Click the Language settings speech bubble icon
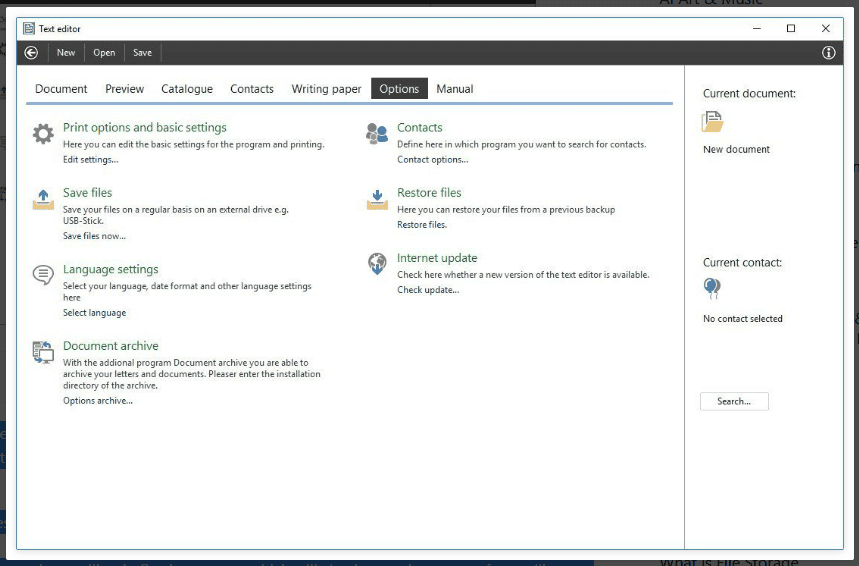The width and height of the screenshot is (859, 566). pos(43,274)
